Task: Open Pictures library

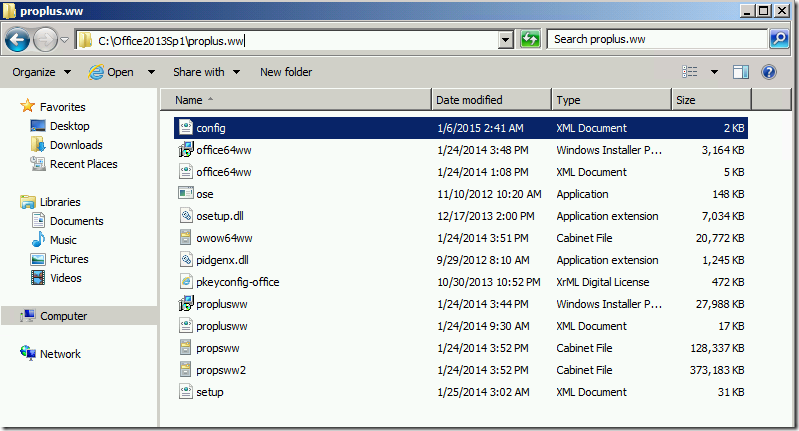Action: point(69,259)
